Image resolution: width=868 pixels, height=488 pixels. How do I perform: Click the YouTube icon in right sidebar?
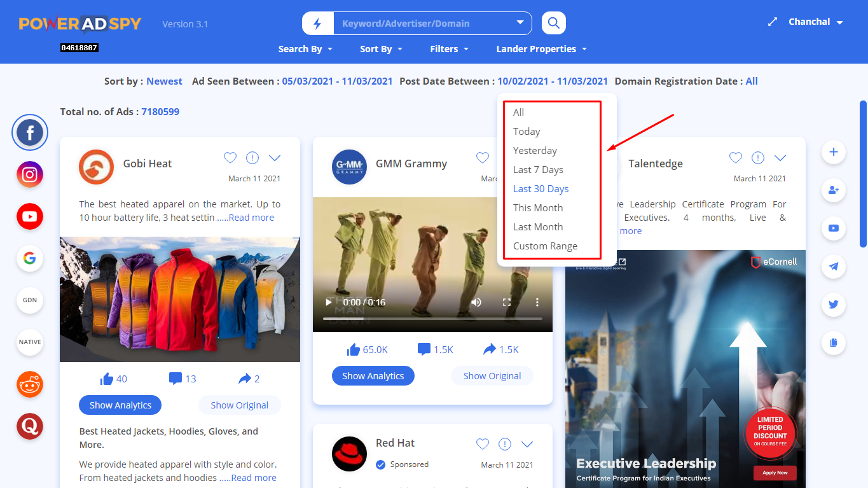pyautogui.click(x=834, y=228)
